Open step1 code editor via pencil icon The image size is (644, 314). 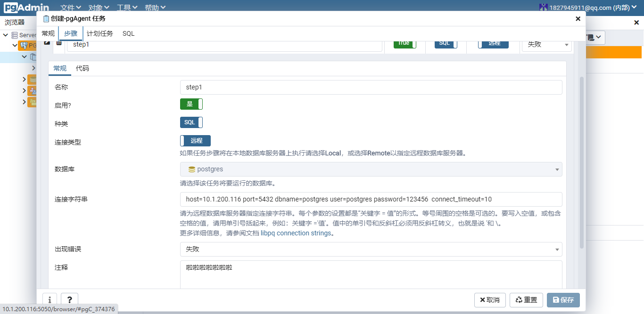coord(47,43)
